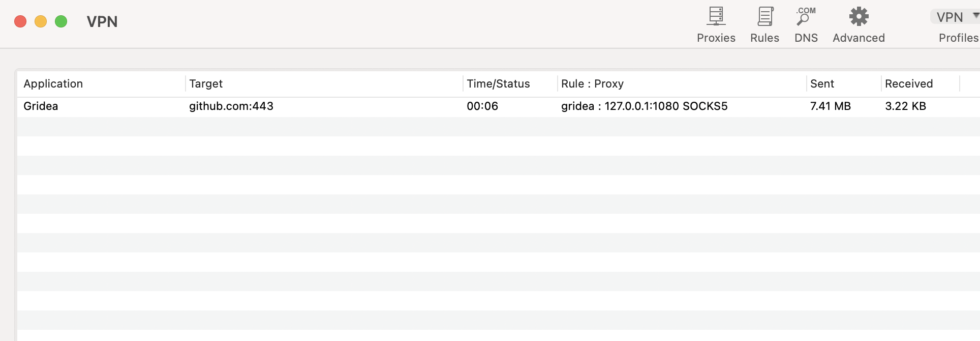Click the github.com:443 target cell
Screen dimensions: 980x341
pyautogui.click(x=231, y=106)
